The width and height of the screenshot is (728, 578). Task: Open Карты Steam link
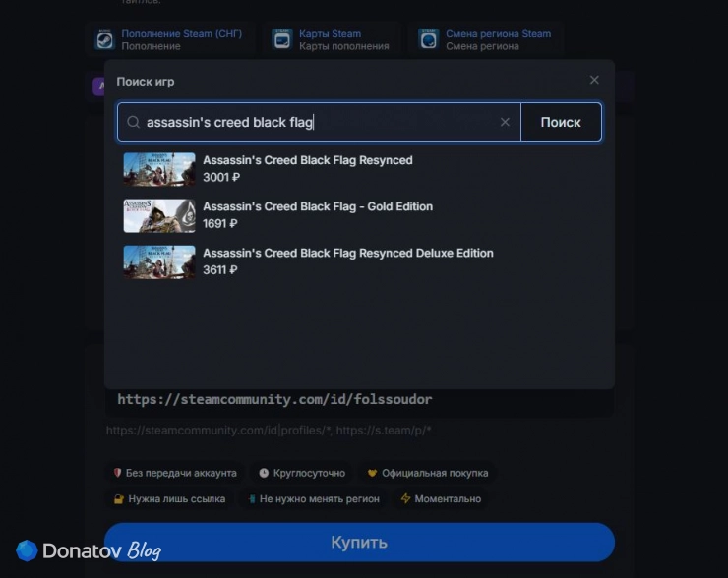[x=330, y=33]
